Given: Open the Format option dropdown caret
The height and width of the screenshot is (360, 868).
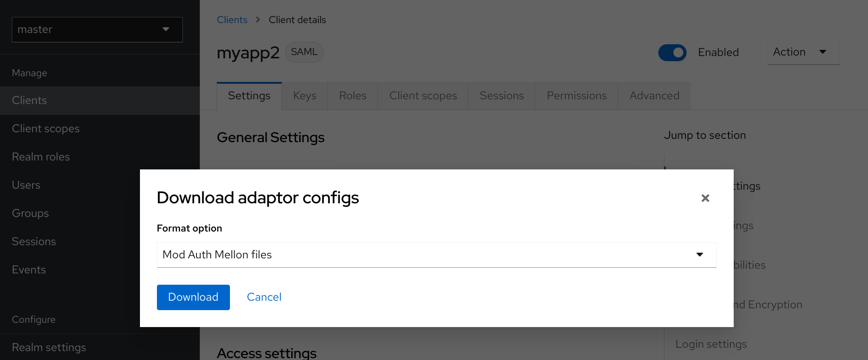Looking at the screenshot, I should click(x=700, y=255).
